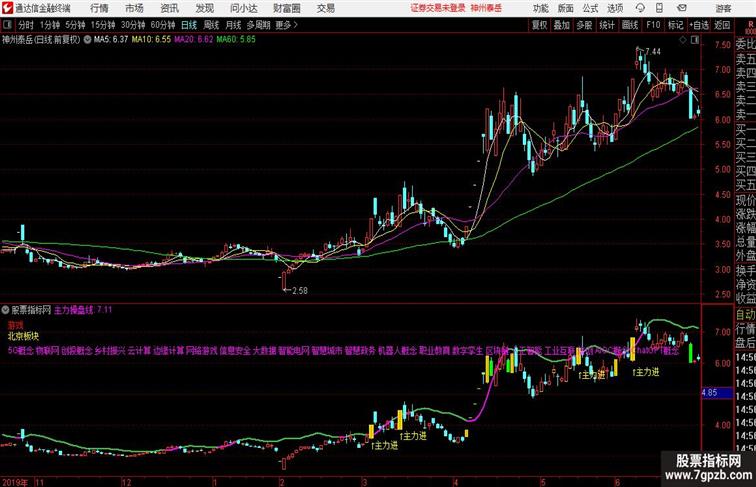
Task: Click the 2.58 low price marker
Action: (299, 290)
